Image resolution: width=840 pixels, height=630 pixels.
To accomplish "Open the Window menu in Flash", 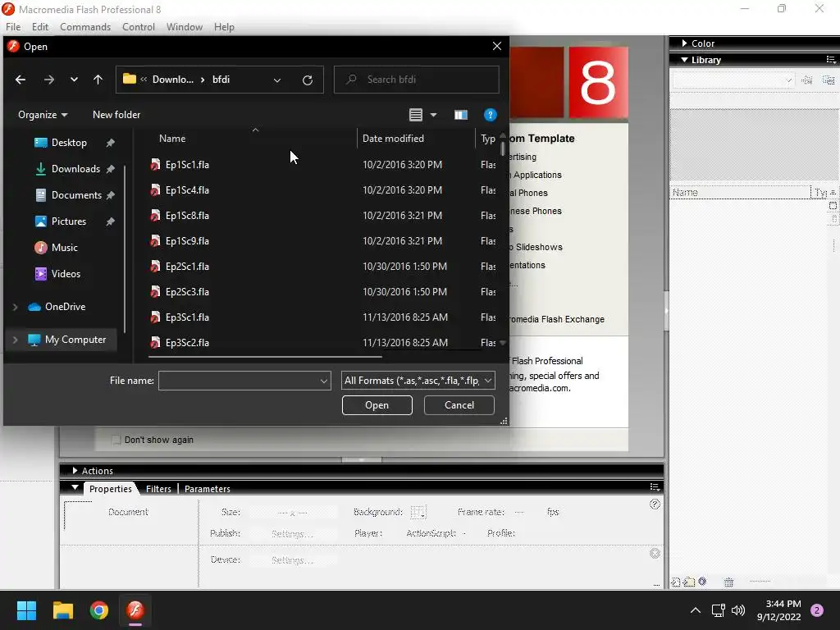I will pos(185,27).
